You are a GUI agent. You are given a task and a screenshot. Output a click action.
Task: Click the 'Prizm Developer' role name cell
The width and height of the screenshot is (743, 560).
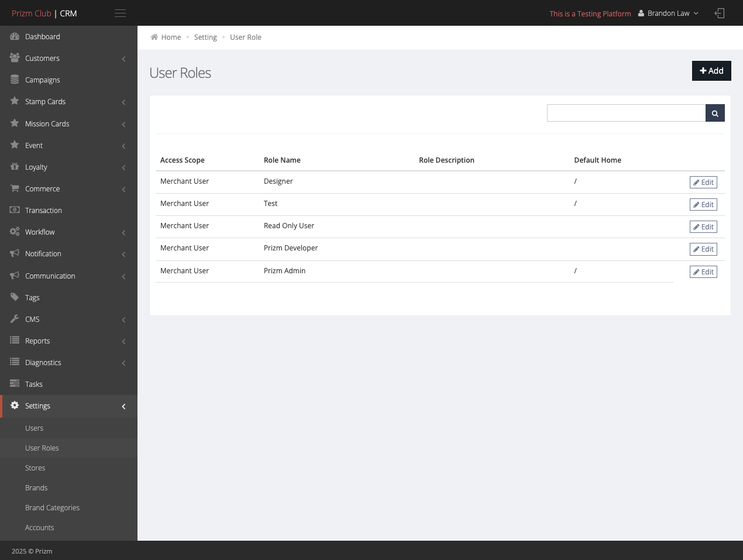[291, 248]
